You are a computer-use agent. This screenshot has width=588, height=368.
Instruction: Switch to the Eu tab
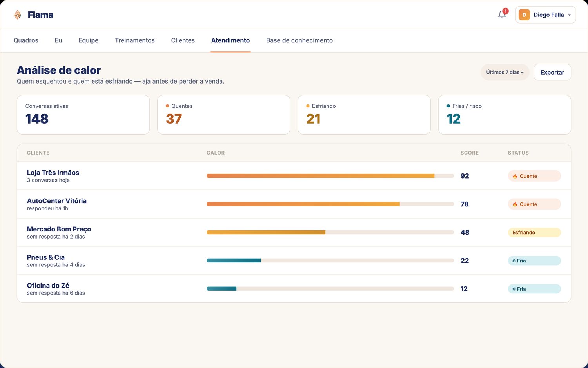(x=58, y=40)
